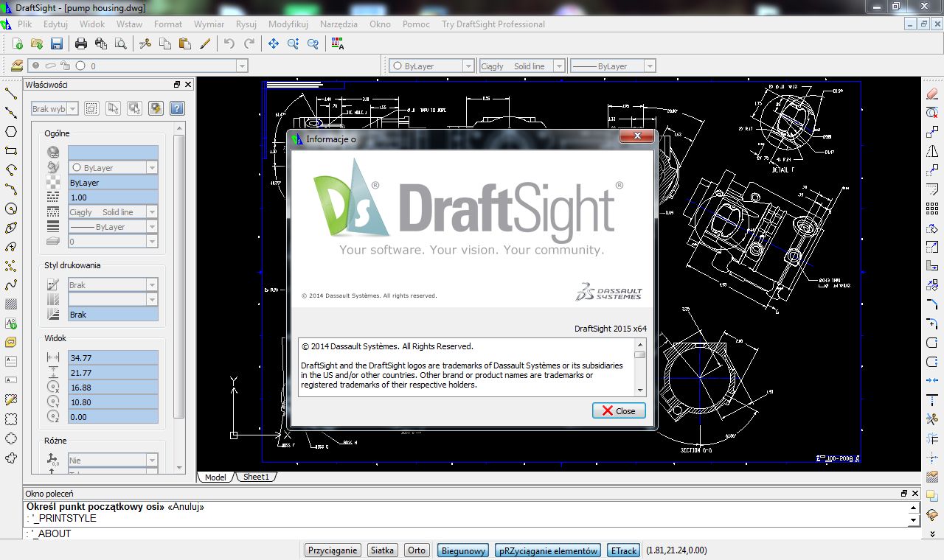This screenshot has width=944, height=560.
Task: Float the Okno poleceń command window
Action: [x=904, y=493]
